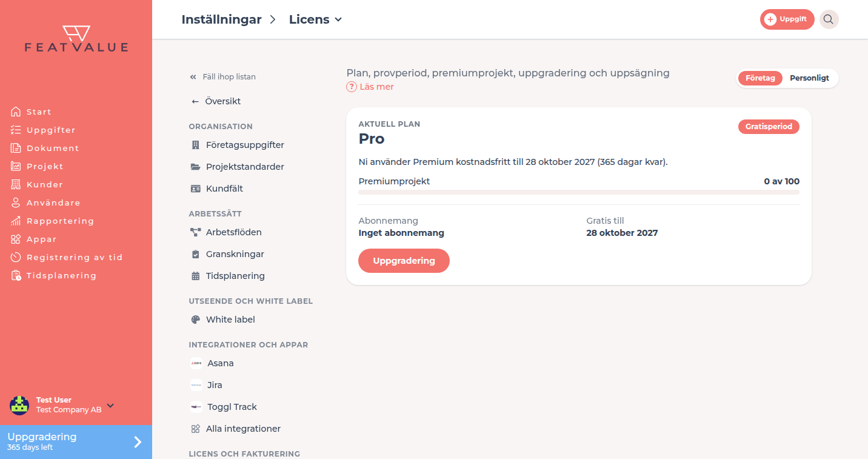Viewport: 868px width, 459px height.
Task: Click the Appar grid icon in sidebar
Action: tap(16, 239)
